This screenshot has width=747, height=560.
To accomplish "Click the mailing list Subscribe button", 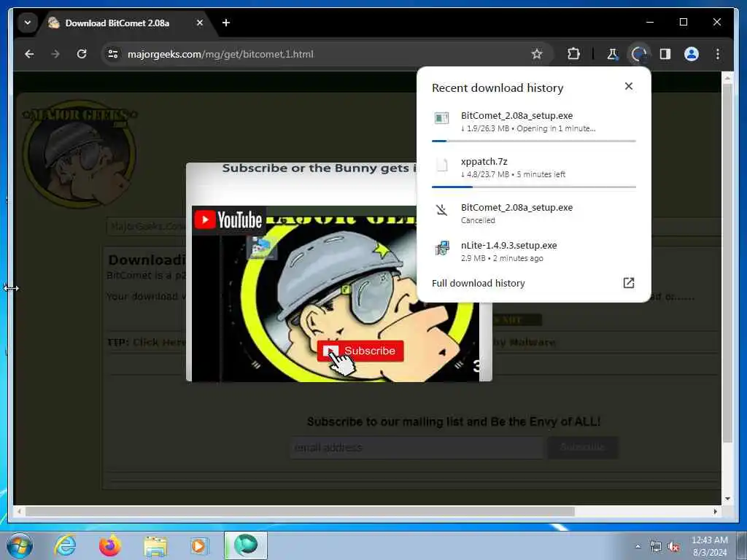I will click(583, 447).
